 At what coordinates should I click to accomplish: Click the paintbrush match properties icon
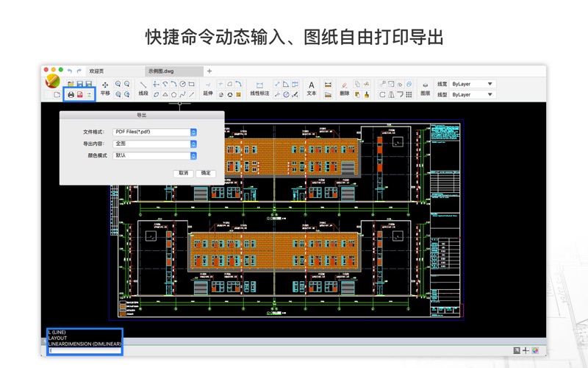[366, 95]
